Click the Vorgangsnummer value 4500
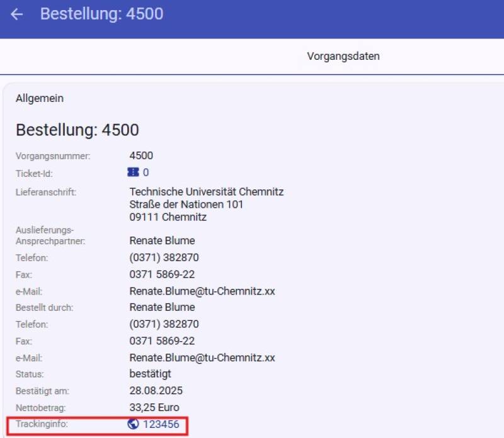 [x=141, y=155]
